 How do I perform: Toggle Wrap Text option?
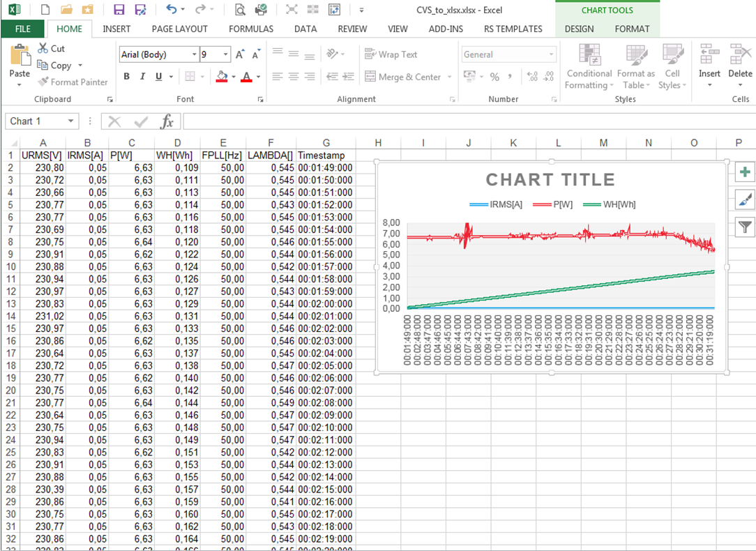(x=391, y=54)
